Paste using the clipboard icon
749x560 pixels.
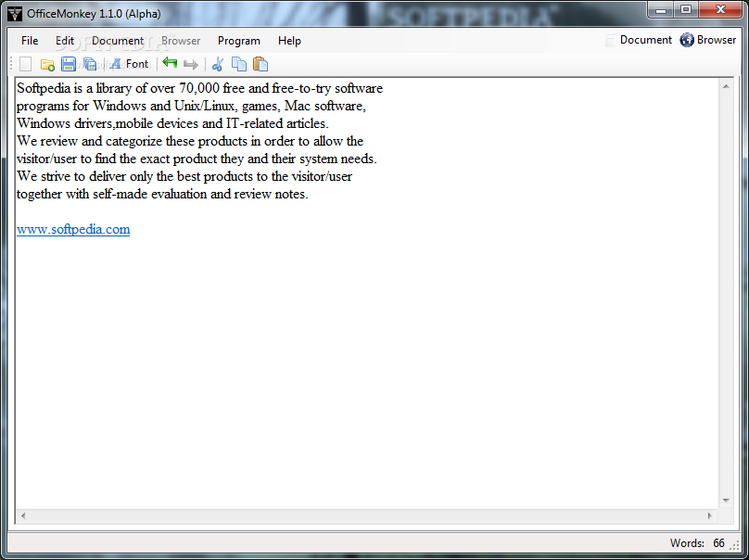click(260, 64)
